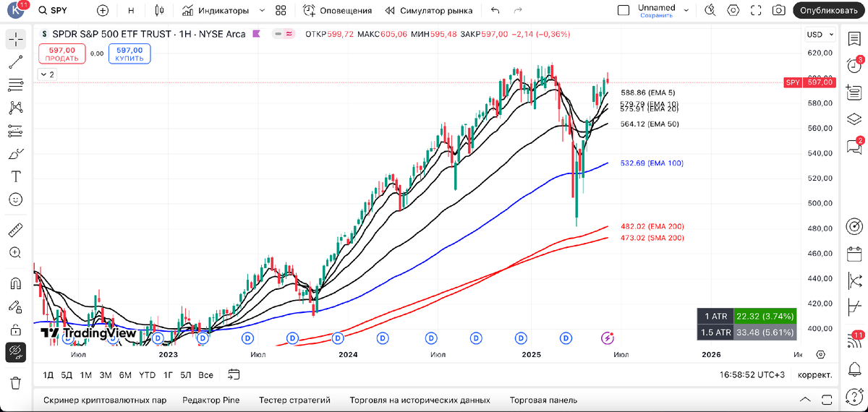The image size is (868, 412).
Task: Select the Все date range
Action: point(205,375)
